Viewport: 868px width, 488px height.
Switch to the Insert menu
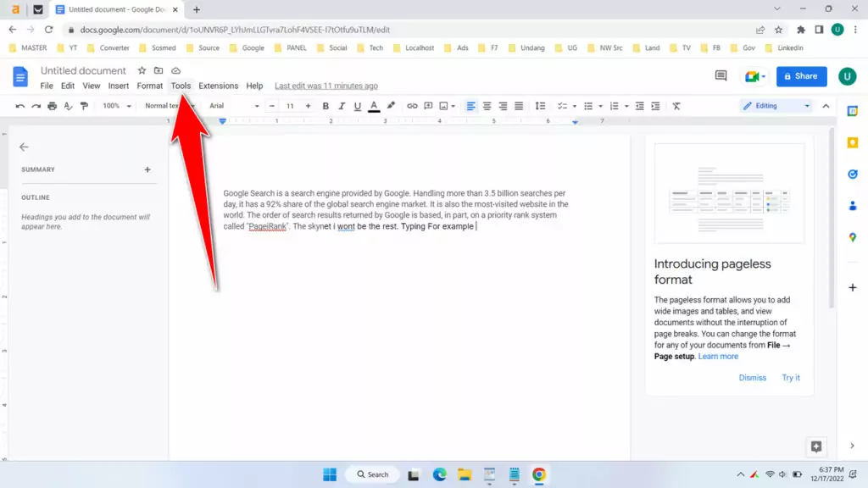pos(118,86)
